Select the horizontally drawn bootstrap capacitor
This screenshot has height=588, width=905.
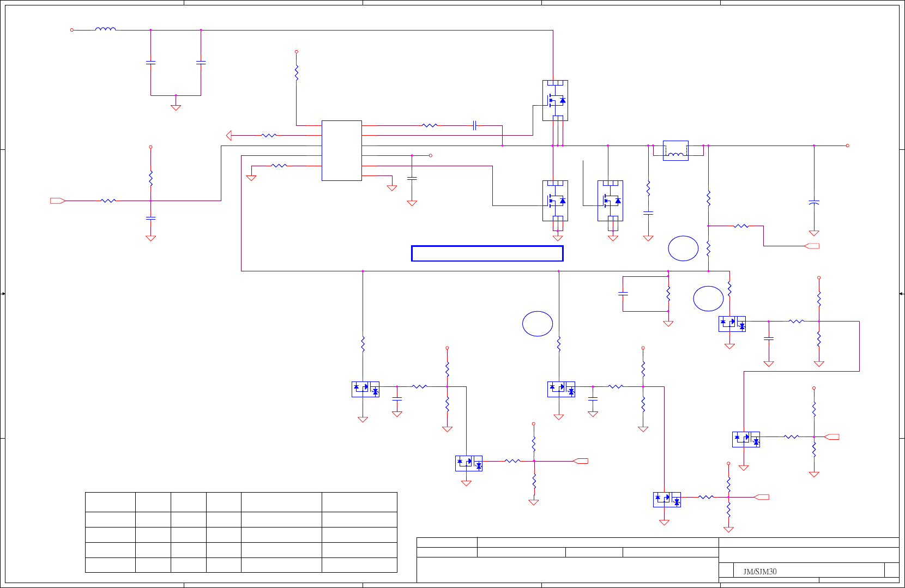[x=475, y=125]
